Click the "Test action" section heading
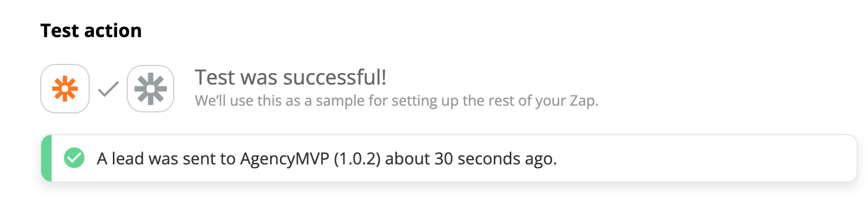 pyautogui.click(x=91, y=31)
